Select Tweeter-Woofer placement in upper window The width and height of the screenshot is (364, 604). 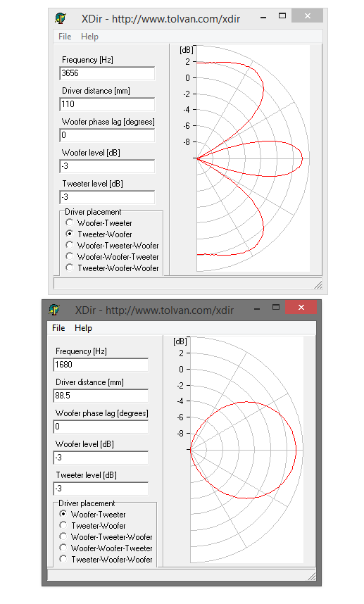(99, 234)
